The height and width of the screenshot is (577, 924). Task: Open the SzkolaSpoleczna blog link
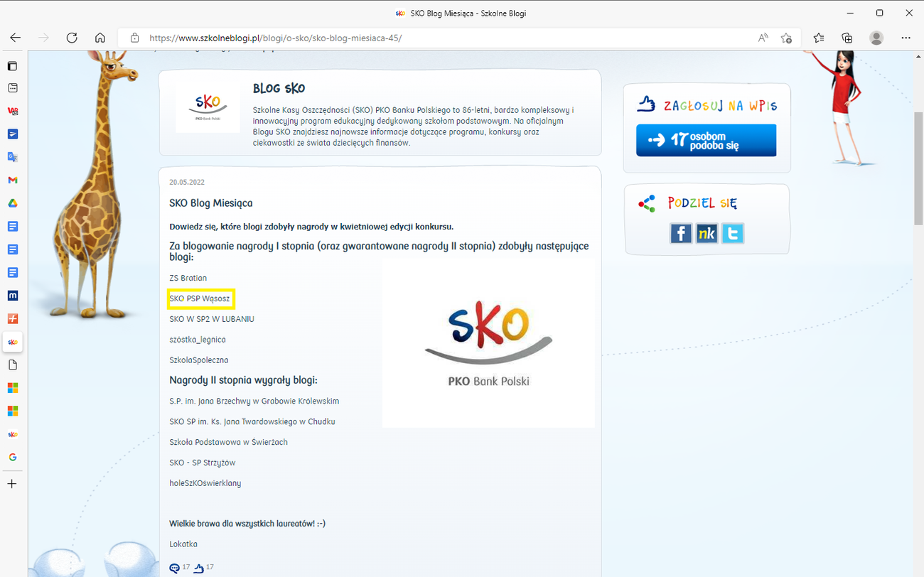tap(199, 360)
